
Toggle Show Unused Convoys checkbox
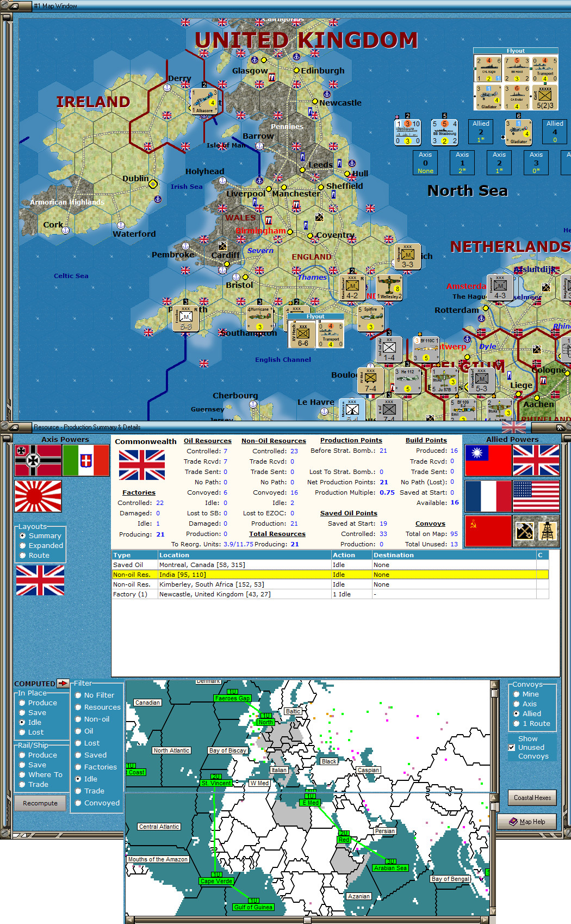coord(512,748)
